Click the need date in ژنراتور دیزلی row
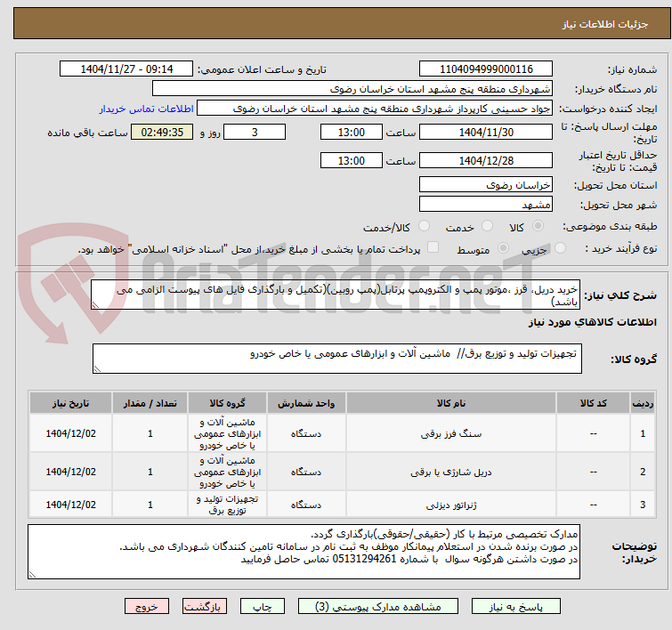 [x=70, y=505]
